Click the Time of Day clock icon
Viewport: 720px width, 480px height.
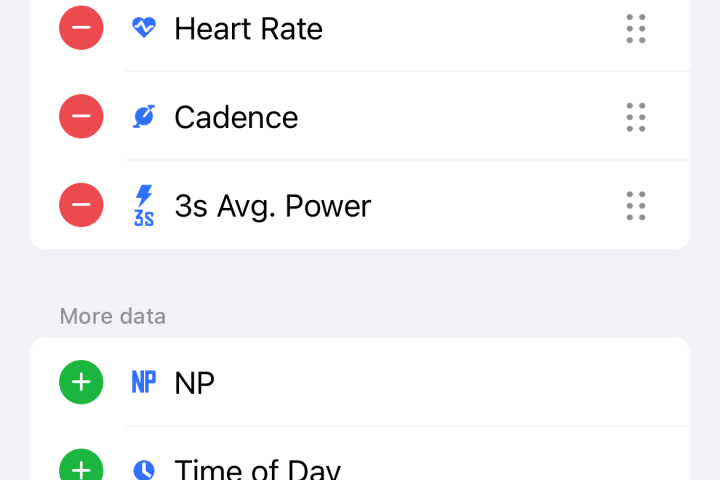[x=144, y=469]
